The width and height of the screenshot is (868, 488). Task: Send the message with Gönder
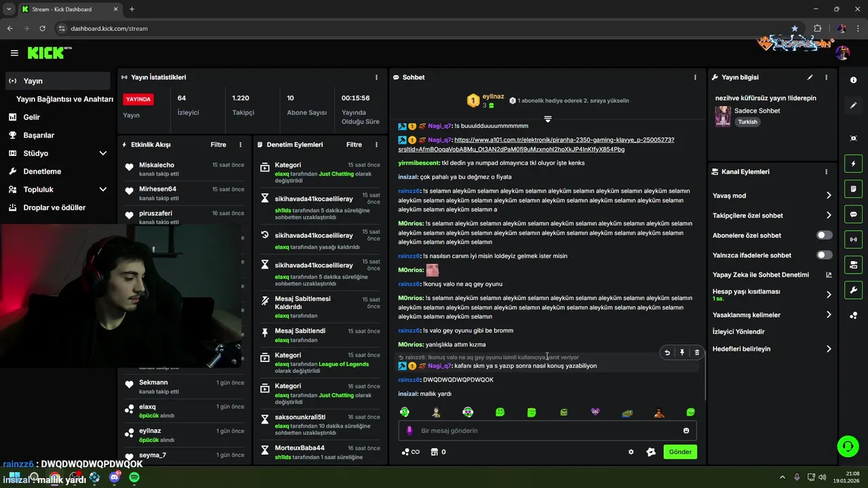(x=680, y=452)
